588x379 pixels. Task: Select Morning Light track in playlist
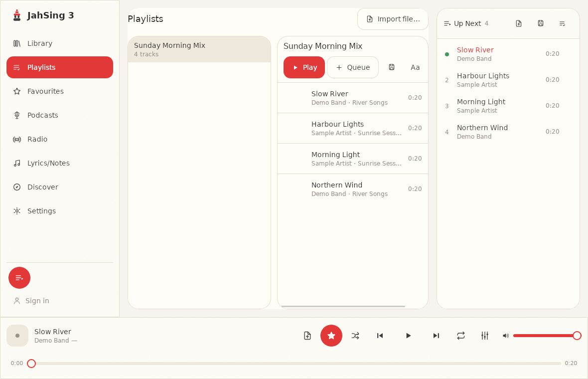coord(352,159)
